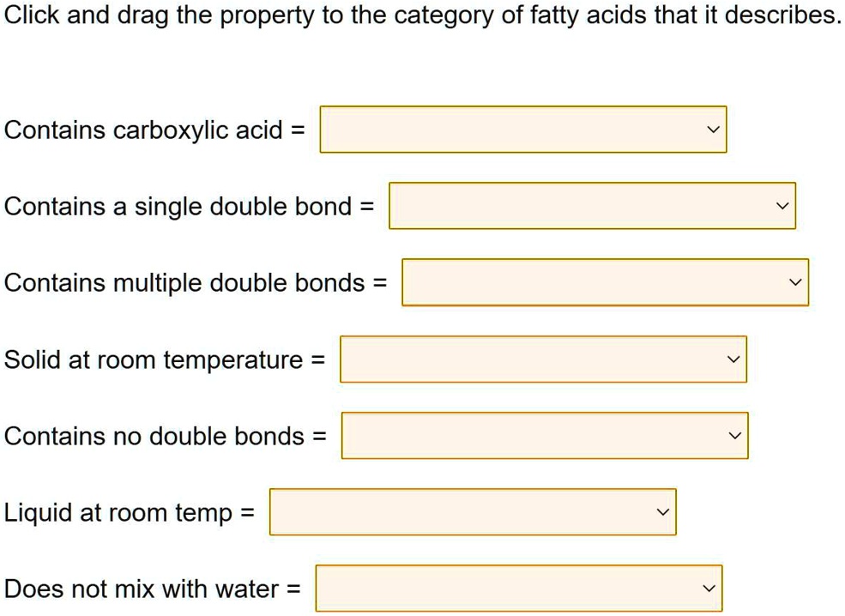
Task: Open the 'Solid at room temperature' dropdown
Action: click(x=543, y=359)
